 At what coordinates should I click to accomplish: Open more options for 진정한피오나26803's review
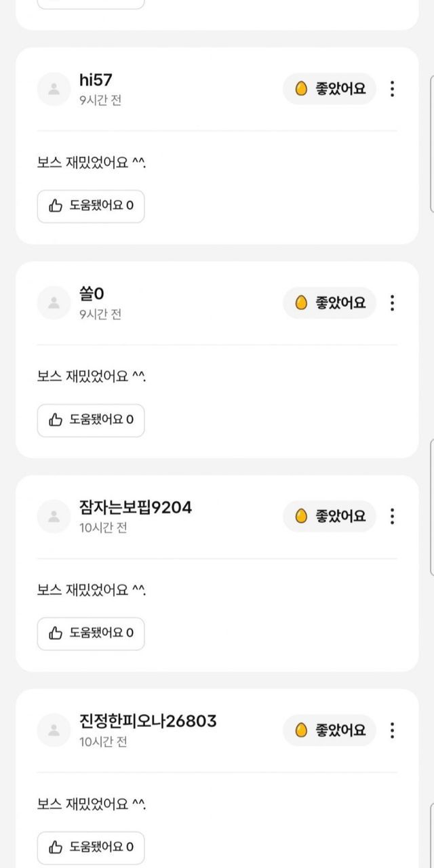392,730
